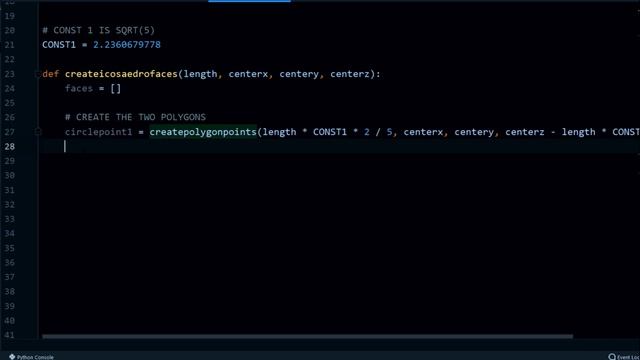Click line number 28 in the gutter
The width and height of the screenshot is (640, 360).
click(9, 147)
